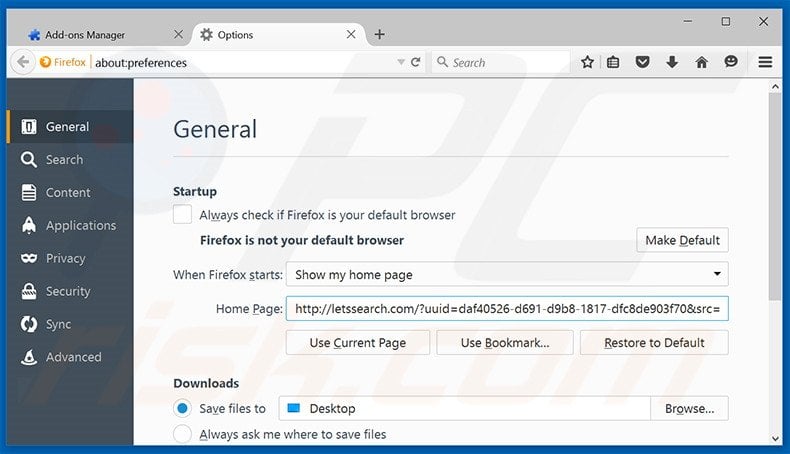Select Save files to radio button
Image resolution: width=790 pixels, height=454 pixels.
point(182,408)
